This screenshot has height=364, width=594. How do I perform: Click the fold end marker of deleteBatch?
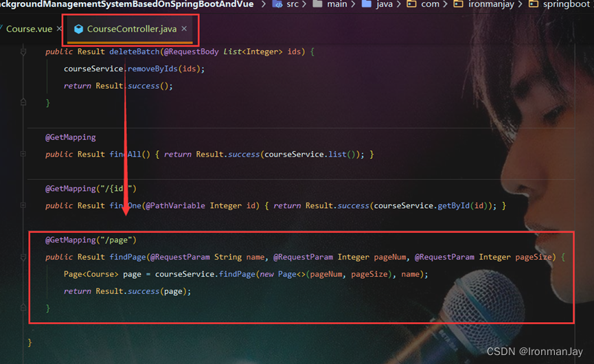(23, 102)
